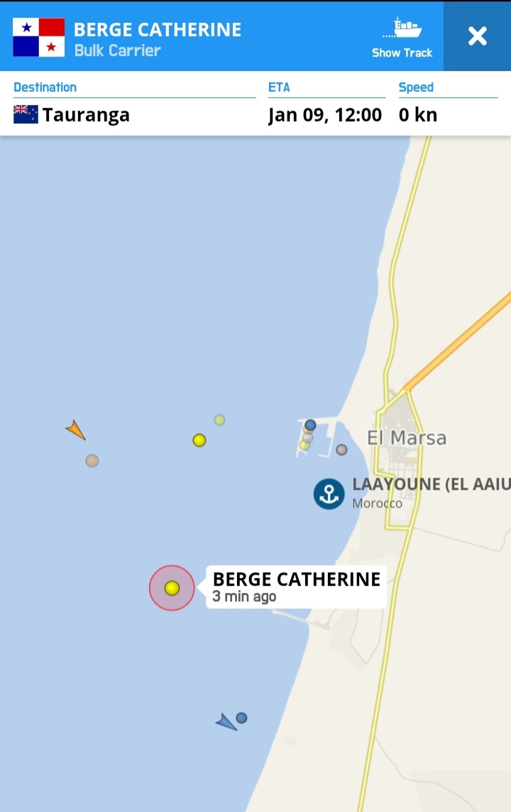The height and width of the screenshot is (812, 511).
Task: Tap the Speed 0 kn value
Action: coord(418,115)
